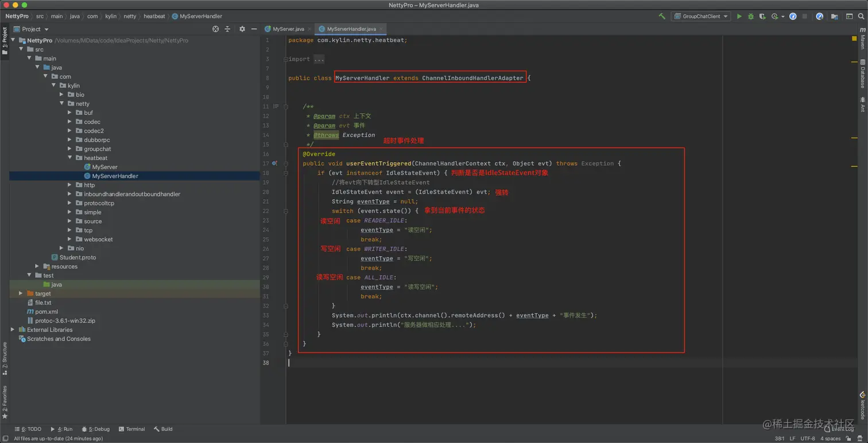Switch to the MyServer.java editor tab
The height and width of the screenshot is (443, 868).
pos(288,29)
